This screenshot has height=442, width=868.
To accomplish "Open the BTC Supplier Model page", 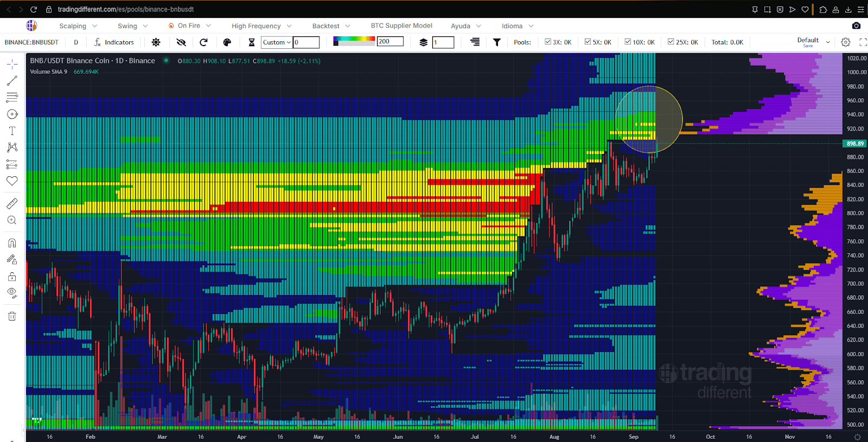I will 401,25.
